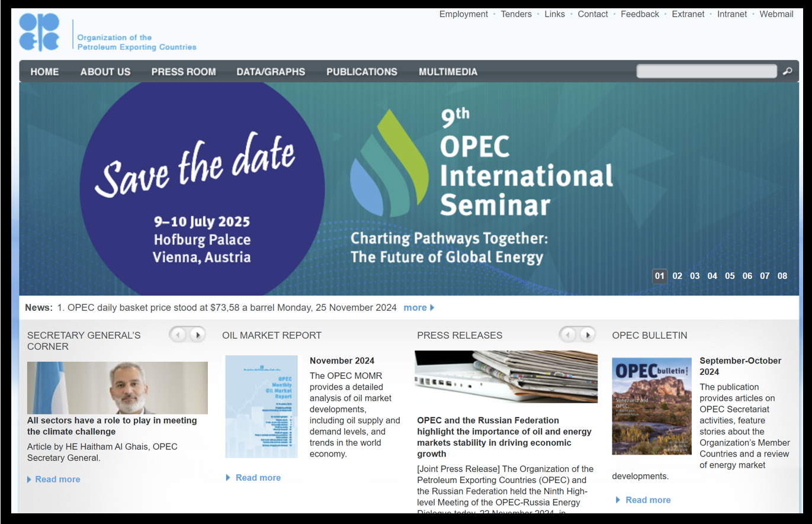Open the Feedback link
The height and width of the screenshot is (524, 812).
click(x=640, y=14)
